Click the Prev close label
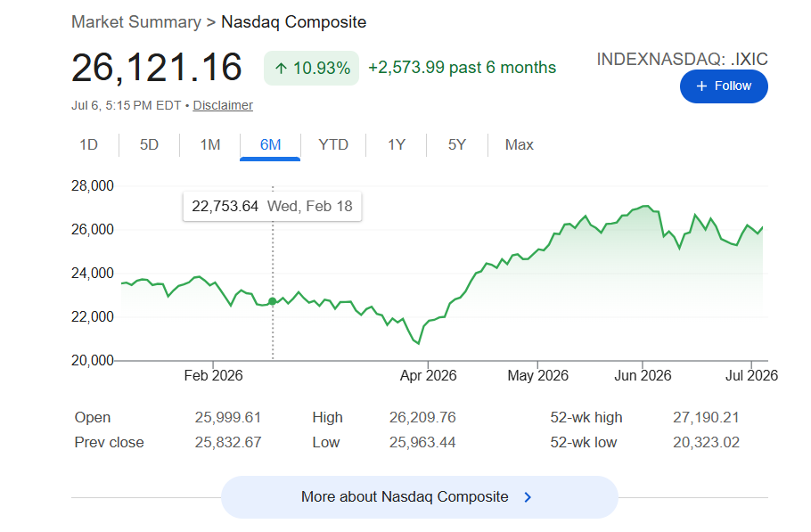The image size is (811, 532). tap(109, 443)
